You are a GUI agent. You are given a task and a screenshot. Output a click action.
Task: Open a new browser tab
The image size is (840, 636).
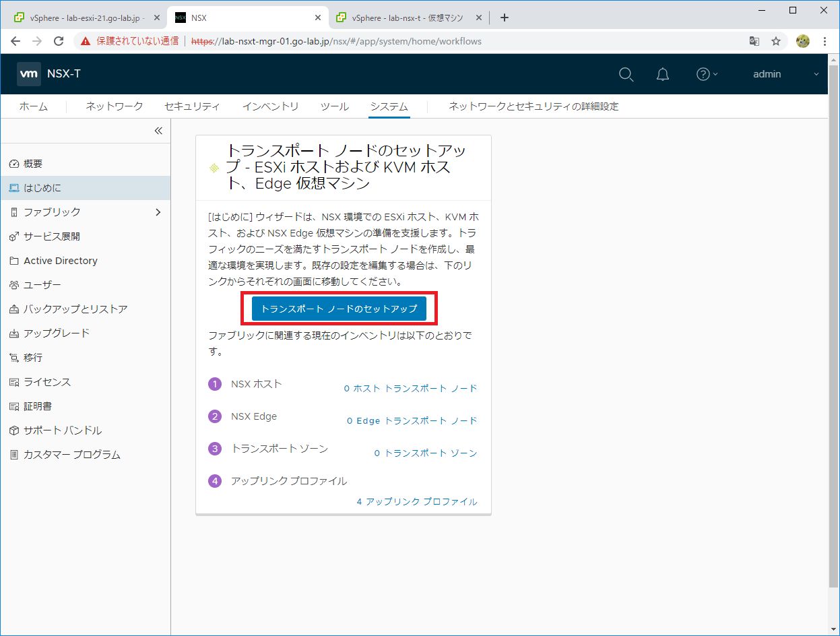[x=505, y=18]
